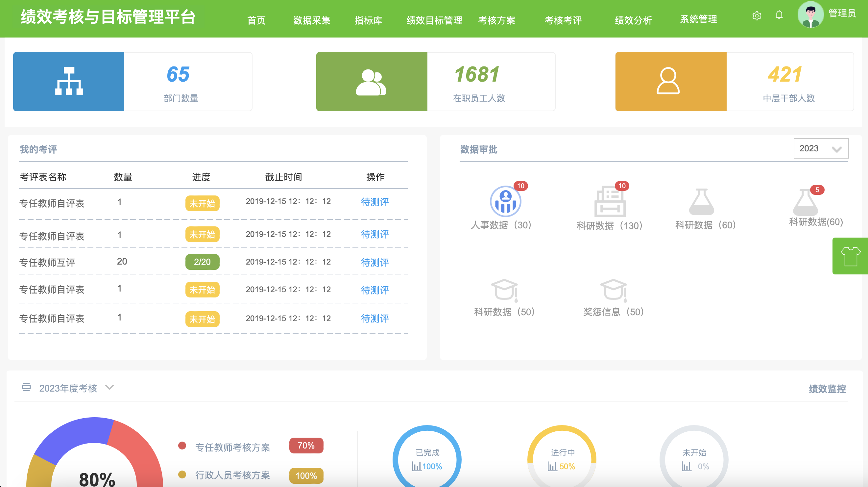Click the green employees group tile

pyautogui.click(x=372, y=81)
